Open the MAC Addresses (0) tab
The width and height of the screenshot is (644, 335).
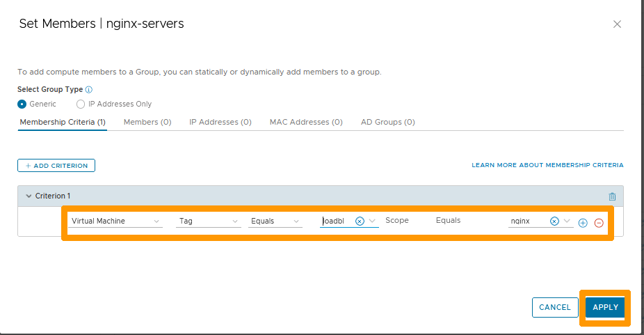[306, 122]
